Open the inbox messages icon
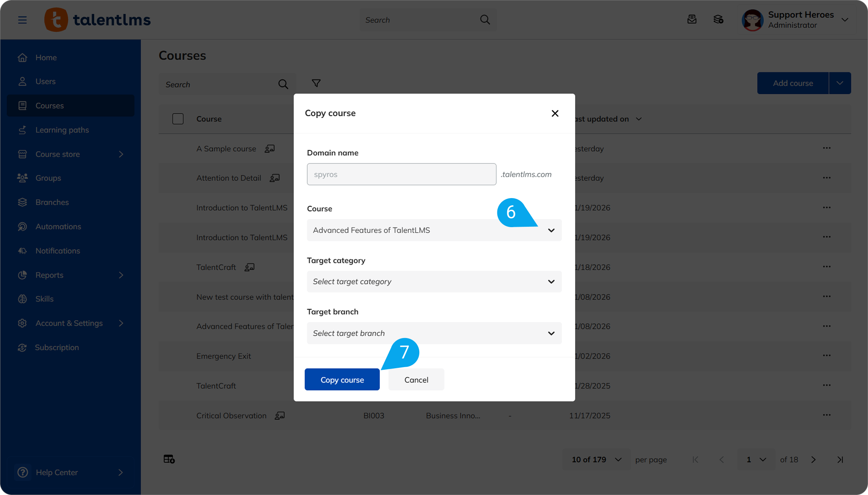 pos(692,20)
